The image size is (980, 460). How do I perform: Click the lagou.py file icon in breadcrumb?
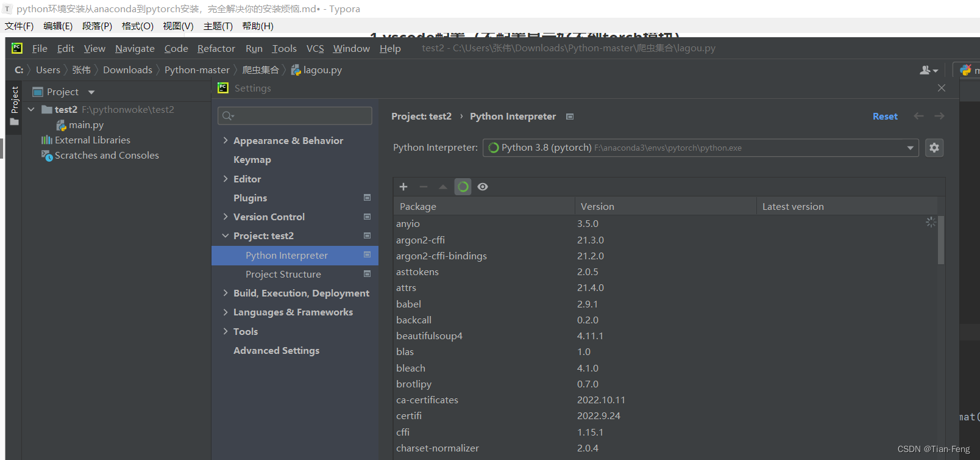click(296, 70)
